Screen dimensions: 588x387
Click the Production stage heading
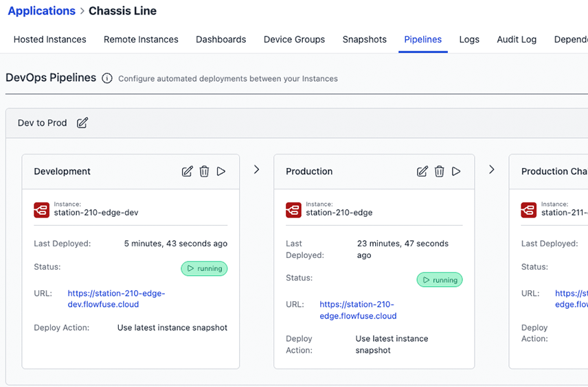(x=309, y=172)
